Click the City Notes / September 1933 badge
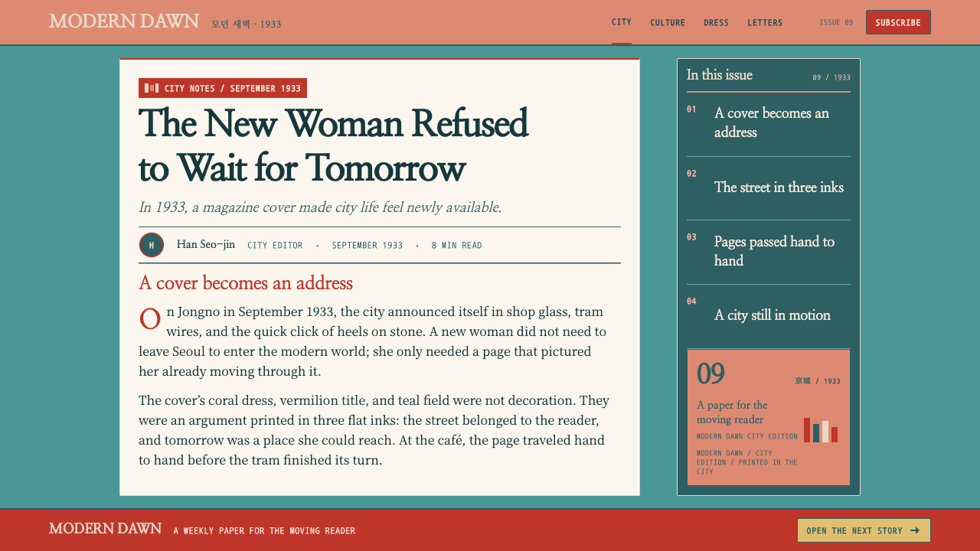Screen dimensions: 980x551 coord(223,88)
